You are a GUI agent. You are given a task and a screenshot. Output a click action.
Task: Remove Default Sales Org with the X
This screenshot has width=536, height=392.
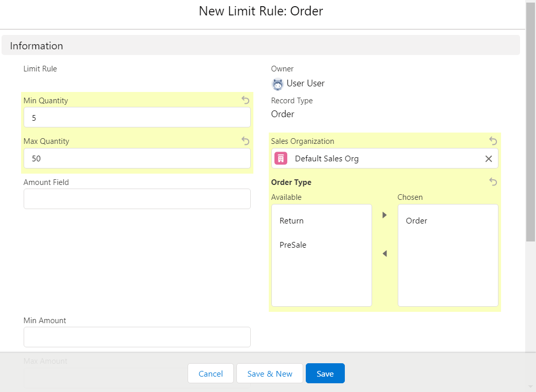tap(488, 158)
